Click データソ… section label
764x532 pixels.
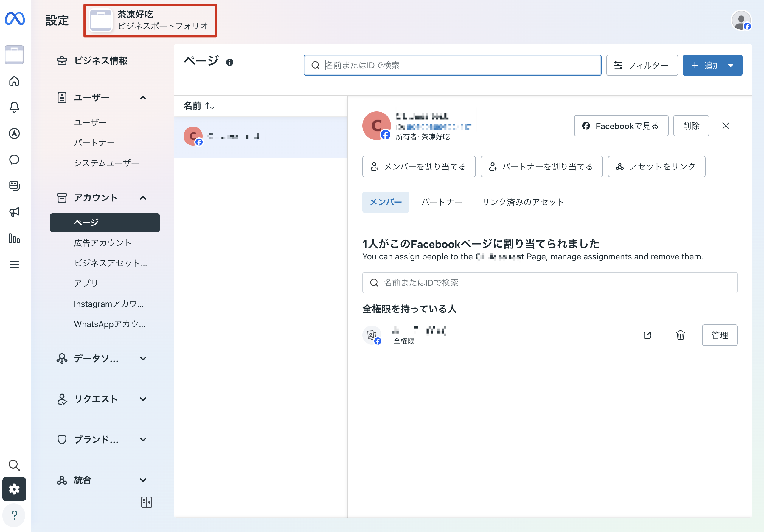(96, 359)
